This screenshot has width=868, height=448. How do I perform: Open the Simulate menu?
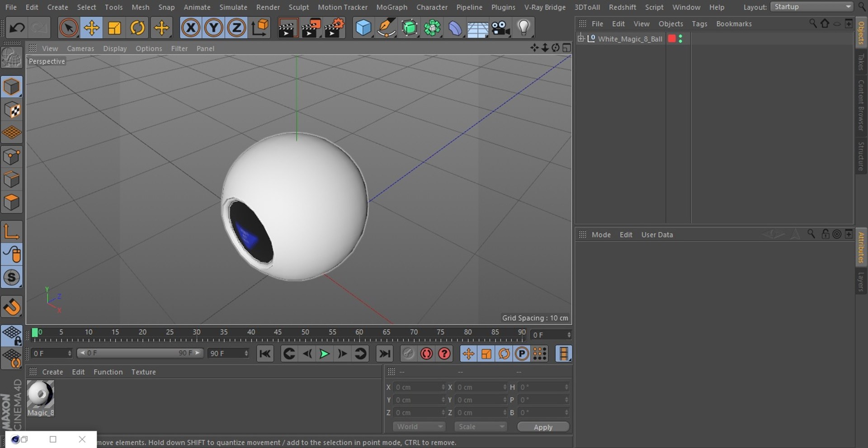click(233, 7)
